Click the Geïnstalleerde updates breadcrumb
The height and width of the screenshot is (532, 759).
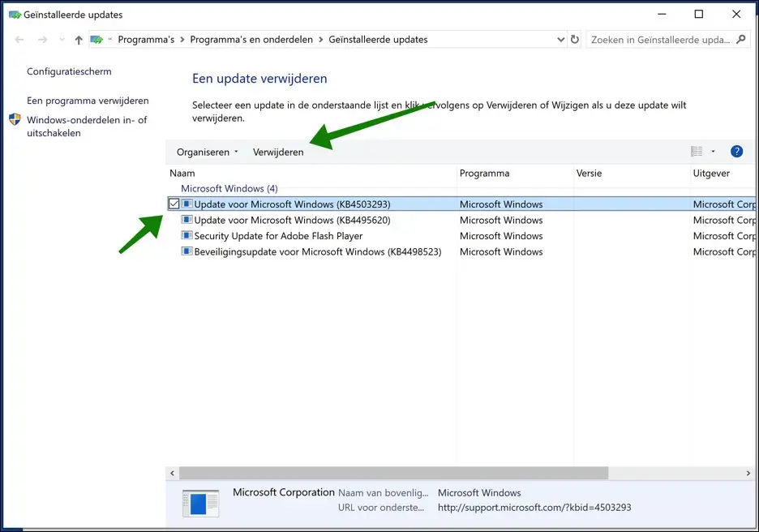click(378, 40)
